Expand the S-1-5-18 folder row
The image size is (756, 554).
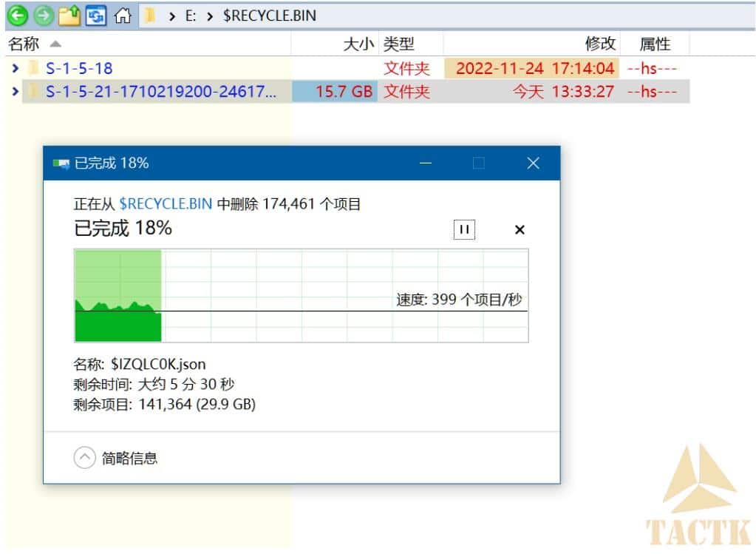pyautogui.click(x=15, y=68)
